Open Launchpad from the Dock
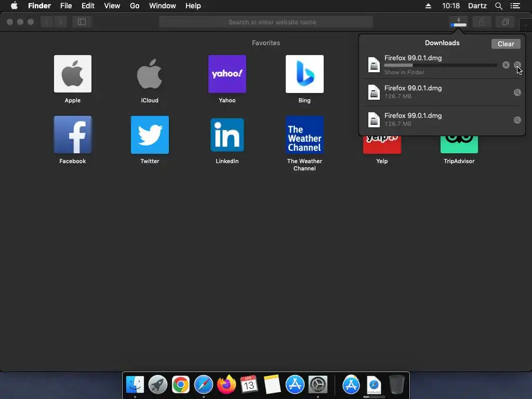 click(158, 384)
